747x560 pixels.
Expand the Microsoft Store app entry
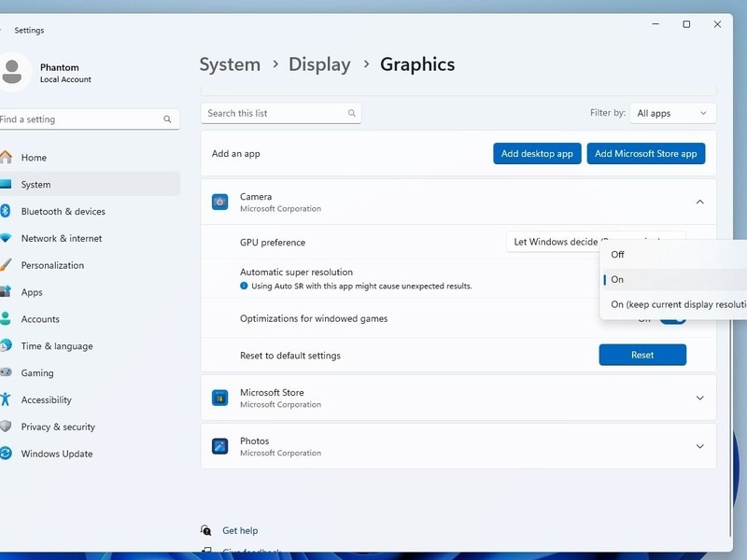pyautogui.click(x=699, y=398)
